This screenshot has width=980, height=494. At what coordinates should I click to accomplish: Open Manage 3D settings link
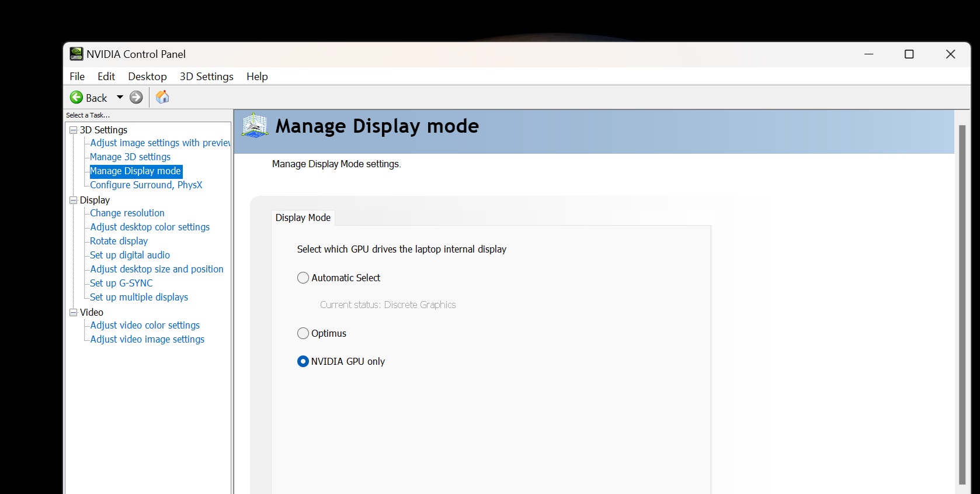tap(130, 157)
